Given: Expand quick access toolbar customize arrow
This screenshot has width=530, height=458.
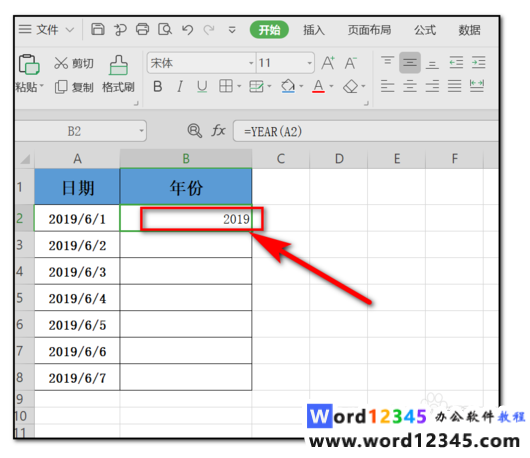Looking at the screenshot, I should point(232,30).
